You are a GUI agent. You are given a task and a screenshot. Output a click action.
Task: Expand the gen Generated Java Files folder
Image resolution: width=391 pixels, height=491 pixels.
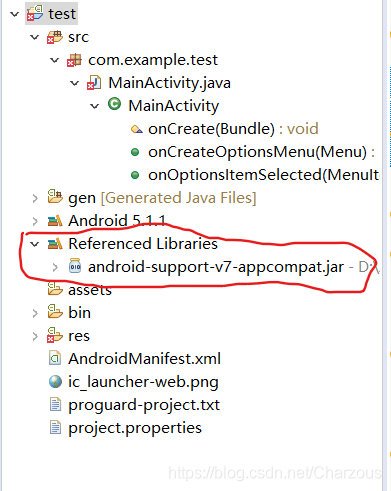pos(35,198)
